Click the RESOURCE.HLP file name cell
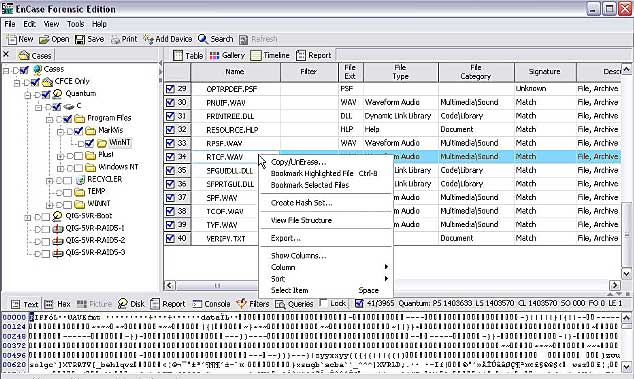634x379 pixels. click(235, 130)
